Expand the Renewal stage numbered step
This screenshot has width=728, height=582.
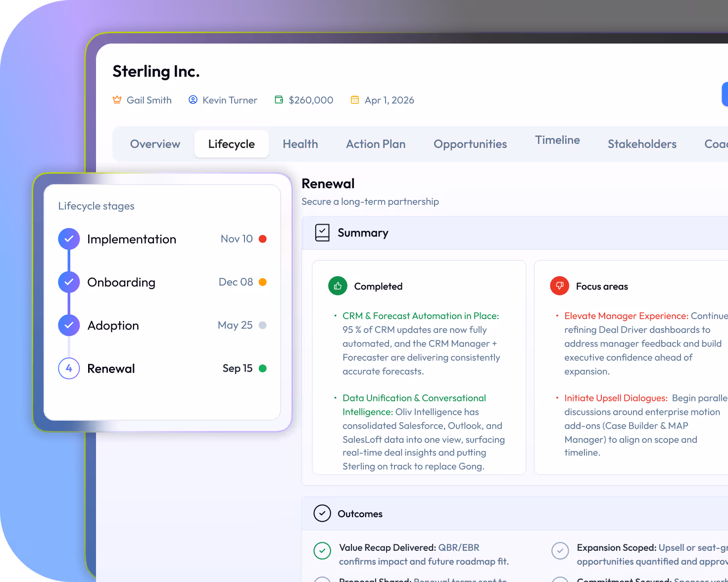(69, 368)
